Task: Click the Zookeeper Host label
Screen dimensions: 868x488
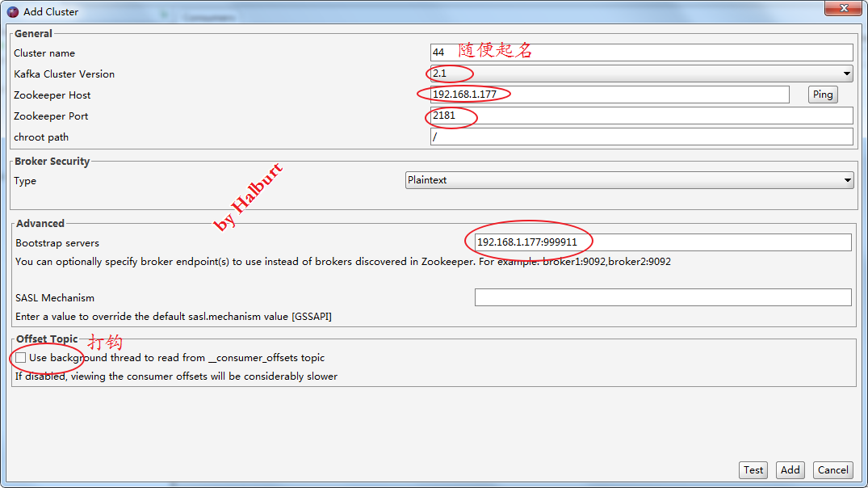Action: coord(52,95)
